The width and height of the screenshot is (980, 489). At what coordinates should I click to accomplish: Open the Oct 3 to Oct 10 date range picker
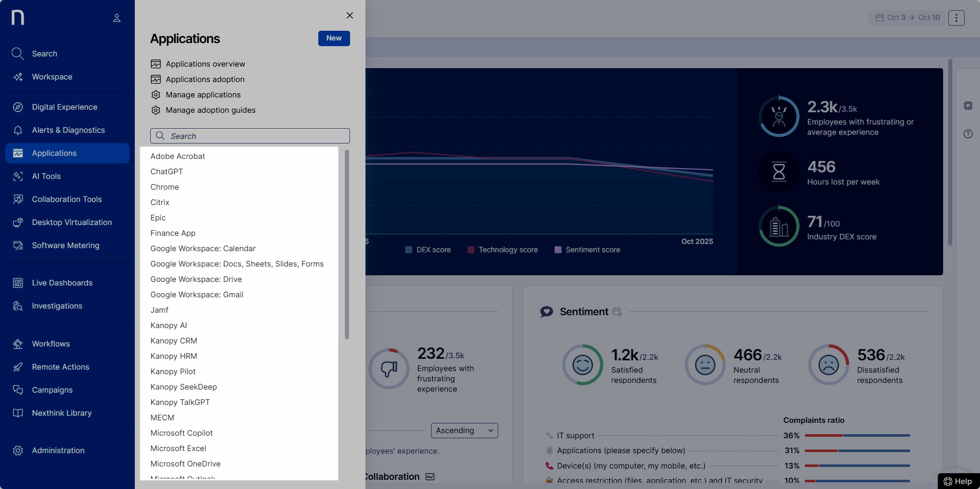pos(907,18)
